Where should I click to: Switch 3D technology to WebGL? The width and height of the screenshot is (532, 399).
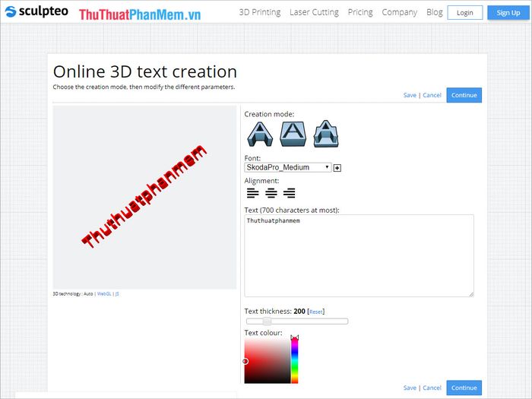pos(104,293)
